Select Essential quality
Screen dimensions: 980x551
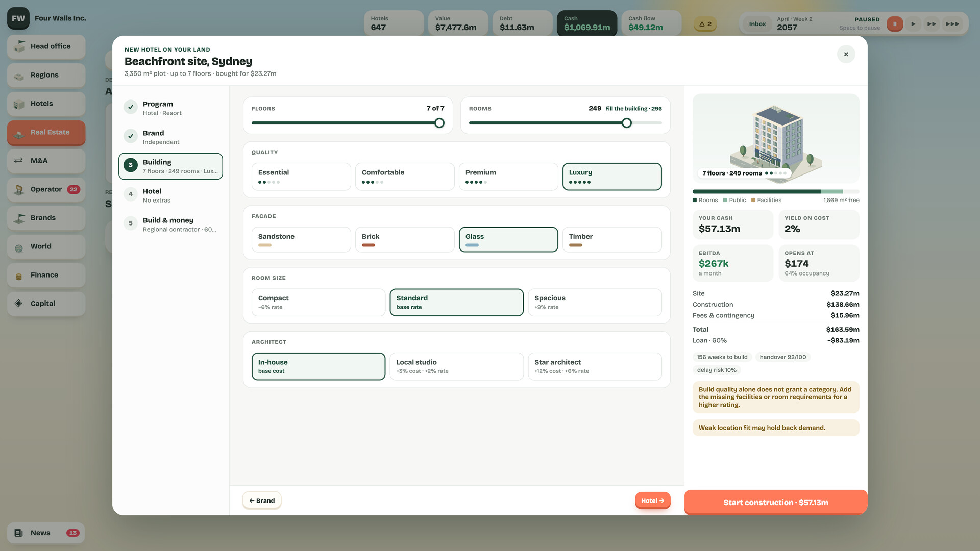point(301,177)
